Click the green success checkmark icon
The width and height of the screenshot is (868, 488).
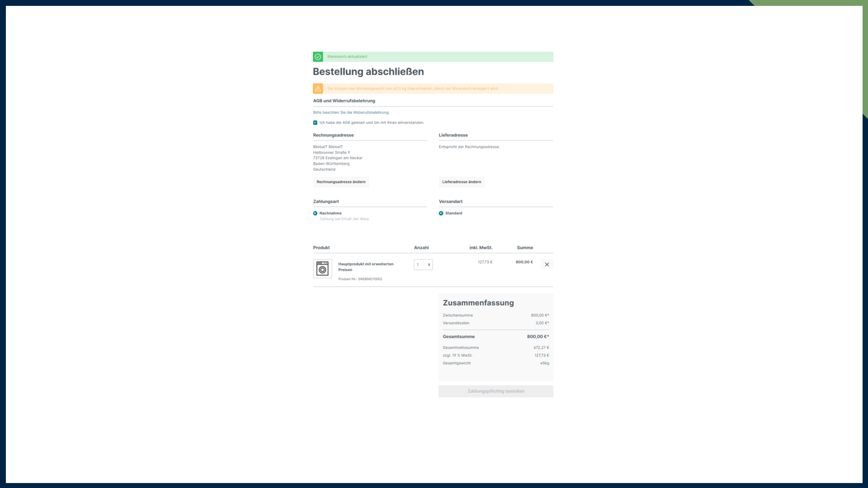(x=318, y=56)
